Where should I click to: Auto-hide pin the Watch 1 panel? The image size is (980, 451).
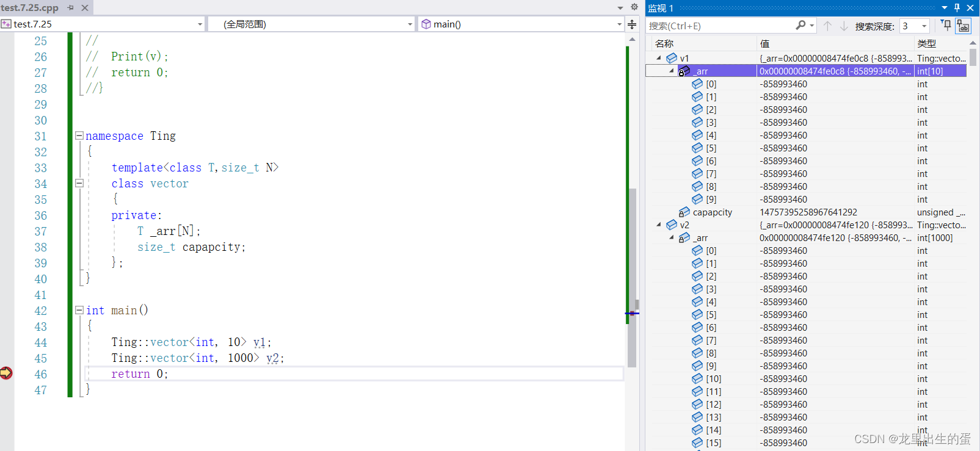pyautogui.click(x=957, y=8)
